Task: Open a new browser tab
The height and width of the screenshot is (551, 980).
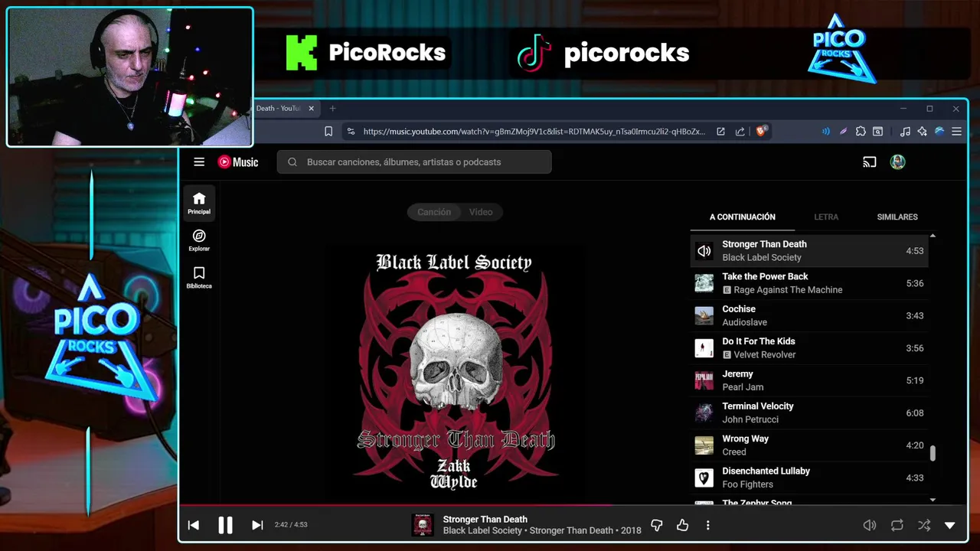Action: click(x=332, y=109)
